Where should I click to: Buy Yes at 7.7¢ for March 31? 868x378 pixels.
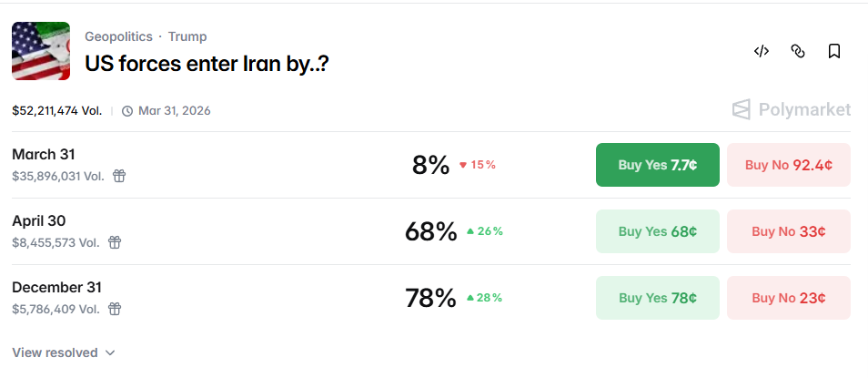click(x=657, y=165)
